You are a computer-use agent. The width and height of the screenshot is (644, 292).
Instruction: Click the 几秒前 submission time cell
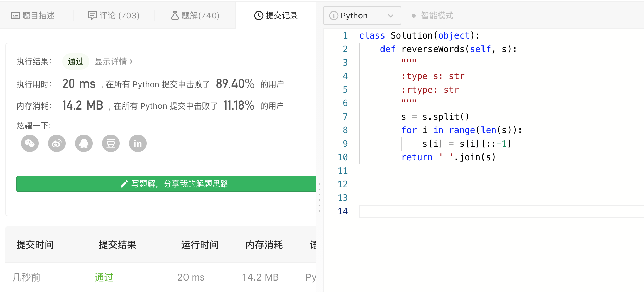[x=26, y=277]
